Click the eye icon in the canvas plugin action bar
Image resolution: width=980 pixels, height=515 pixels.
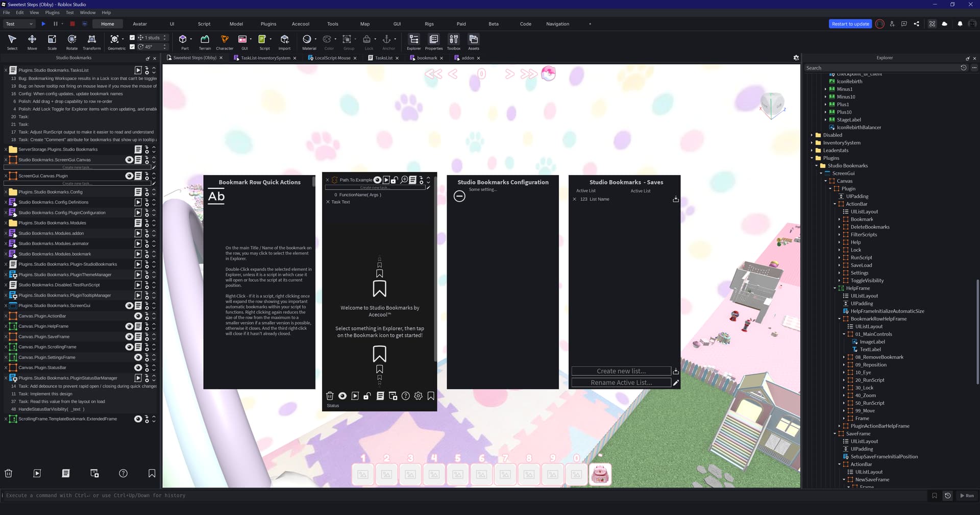pyautogui.click(x=342, y=396)
